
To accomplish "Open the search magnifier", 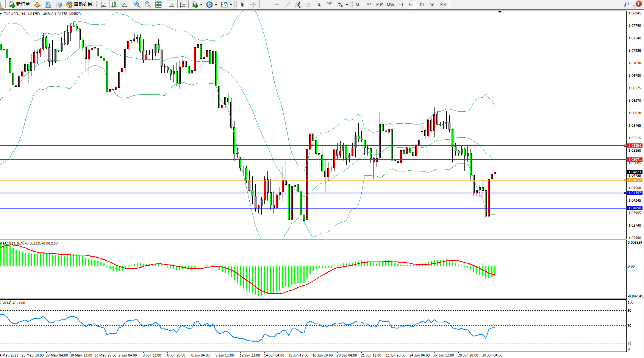I will click(x=626, y=5).
